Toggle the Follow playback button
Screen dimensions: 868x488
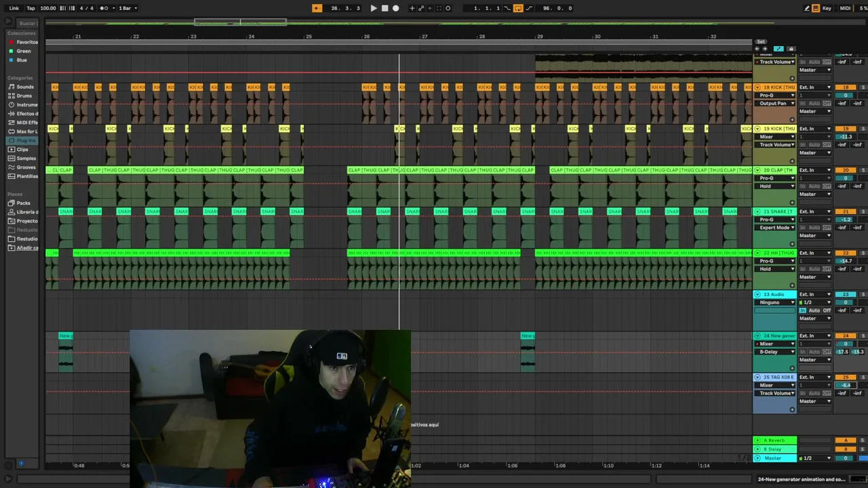click(x=317, y=8)
